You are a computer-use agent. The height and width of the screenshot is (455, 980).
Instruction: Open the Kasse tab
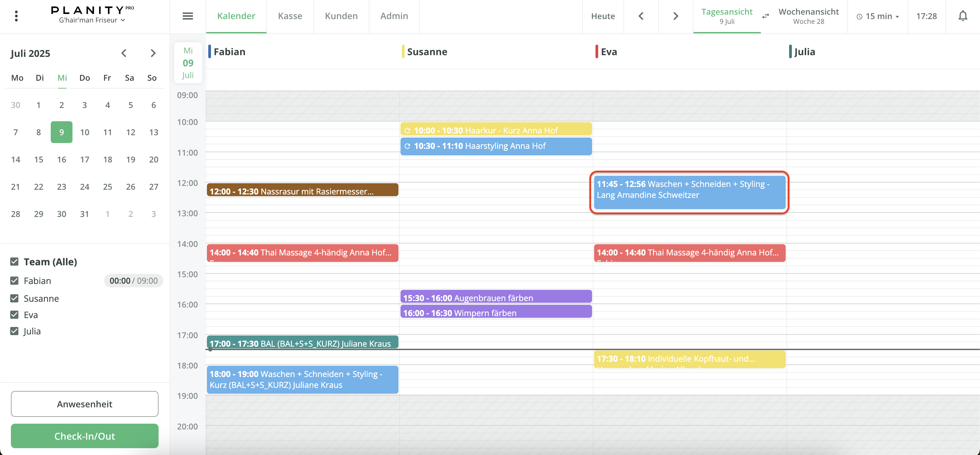(x=290, y=16)
